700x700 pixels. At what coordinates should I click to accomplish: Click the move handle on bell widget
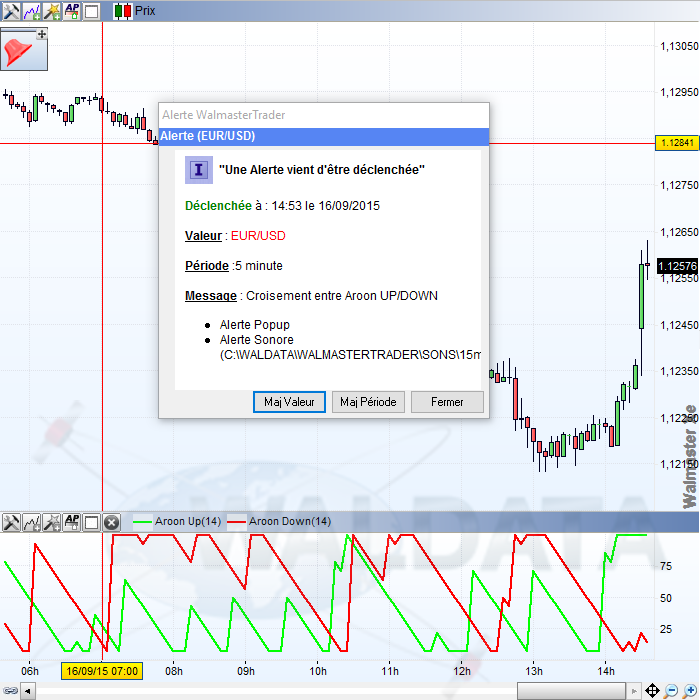pos(42,33)
